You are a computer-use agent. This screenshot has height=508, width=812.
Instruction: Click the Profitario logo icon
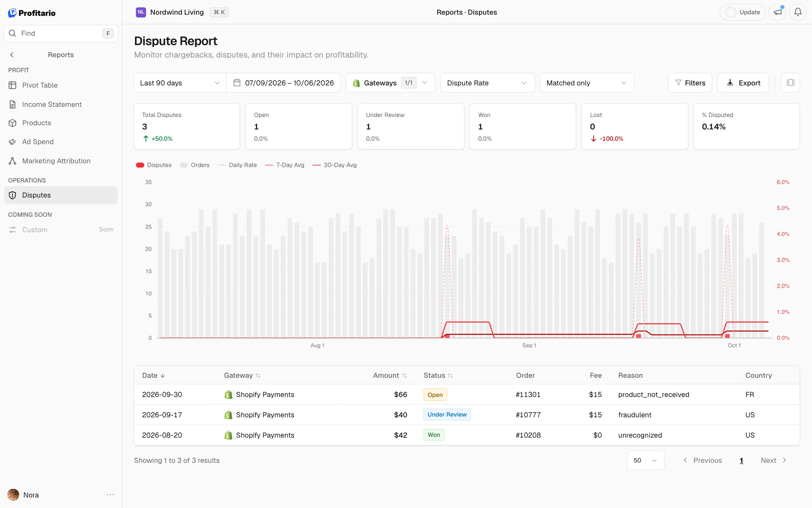12,13
